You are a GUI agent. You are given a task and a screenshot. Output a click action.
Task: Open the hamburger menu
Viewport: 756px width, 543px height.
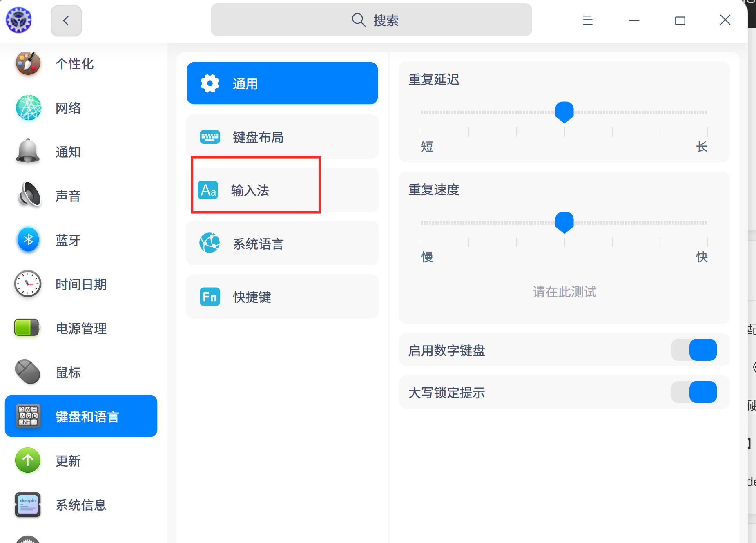point(588,20)
